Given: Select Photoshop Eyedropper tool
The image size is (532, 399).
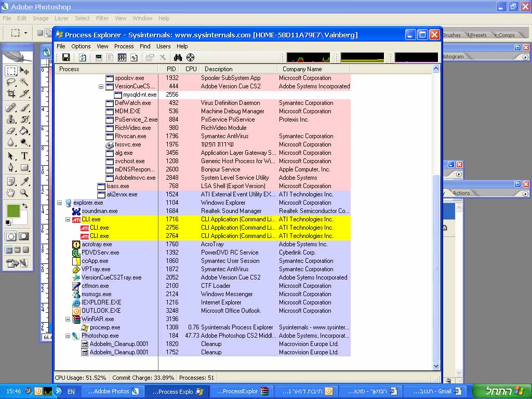Looking at the screenshot, I should tap(24, 181).
